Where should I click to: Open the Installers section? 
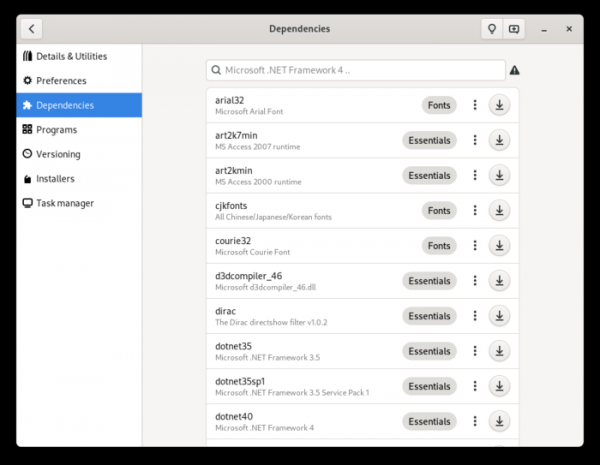click(55, 179)
